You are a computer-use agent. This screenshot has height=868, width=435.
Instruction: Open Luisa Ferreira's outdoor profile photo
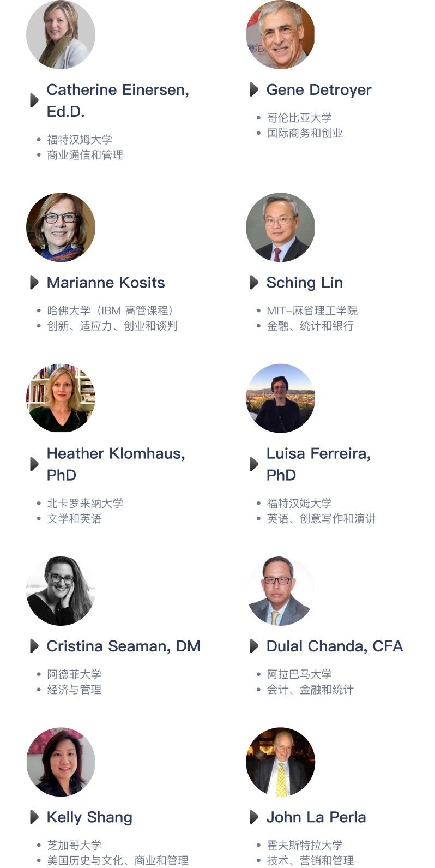[x=280, y=398]
